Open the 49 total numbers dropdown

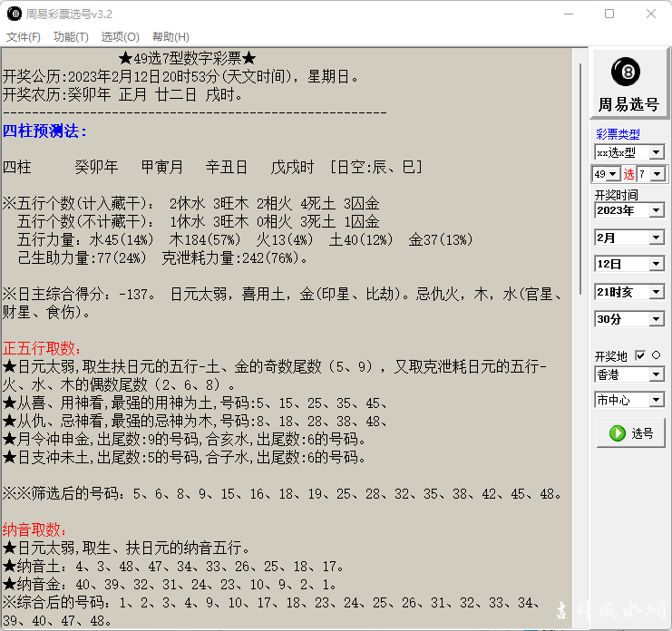pyautogui.click(x=613, y=174)
